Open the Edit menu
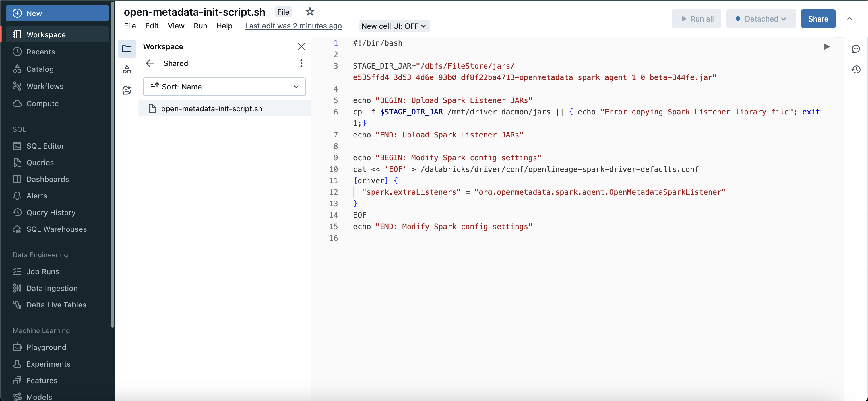868x401 pixels. click(x=152, y=26)
